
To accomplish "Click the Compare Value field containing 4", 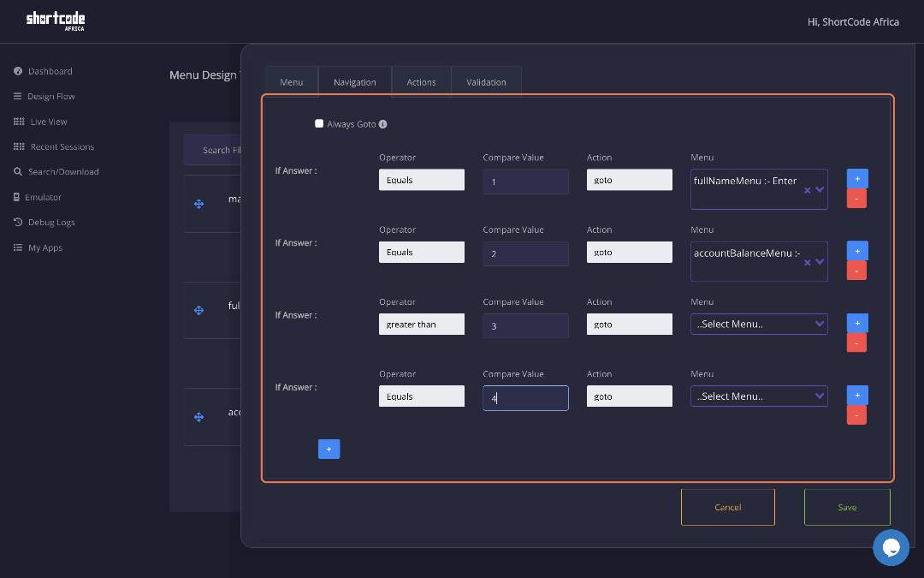I will tap(525, 398).
